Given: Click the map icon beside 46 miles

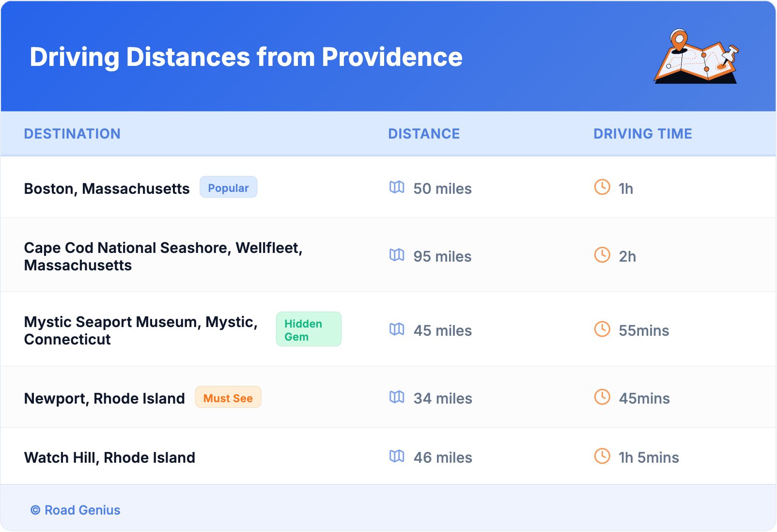Looking at the screenshot, I should (397, 456).
